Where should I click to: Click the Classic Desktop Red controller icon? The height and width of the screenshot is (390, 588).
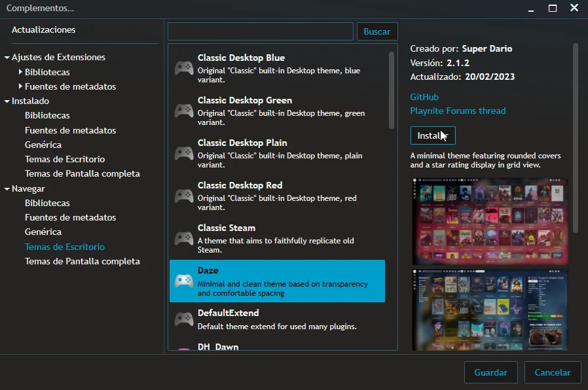183,195
